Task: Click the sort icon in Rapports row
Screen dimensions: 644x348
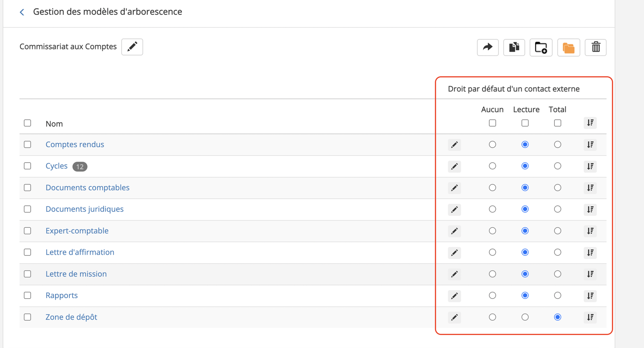Action: tap(590, 296)
